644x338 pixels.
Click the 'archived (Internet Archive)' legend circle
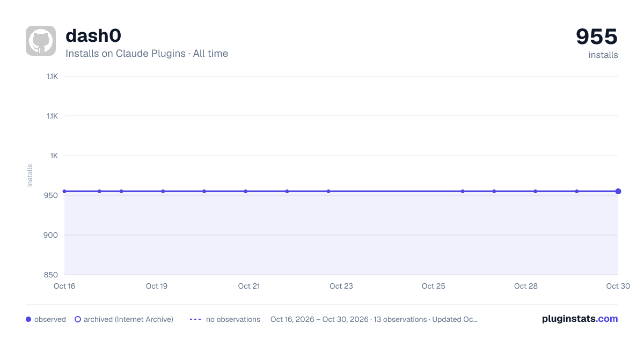(x=78, y=319)
